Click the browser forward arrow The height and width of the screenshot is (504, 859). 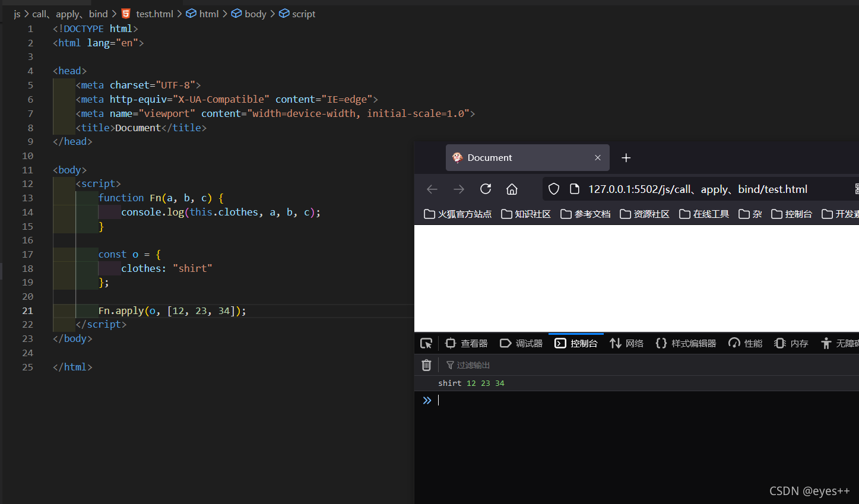(459, 189)
